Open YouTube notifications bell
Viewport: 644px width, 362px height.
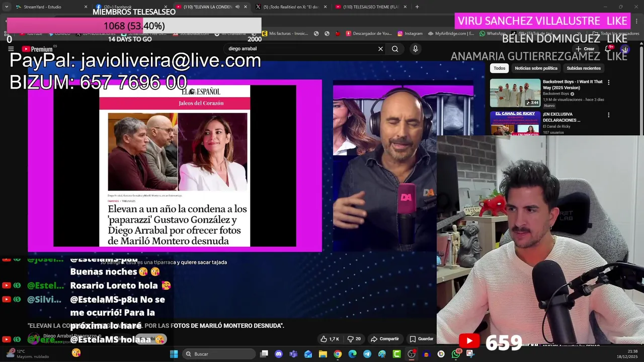608,49
